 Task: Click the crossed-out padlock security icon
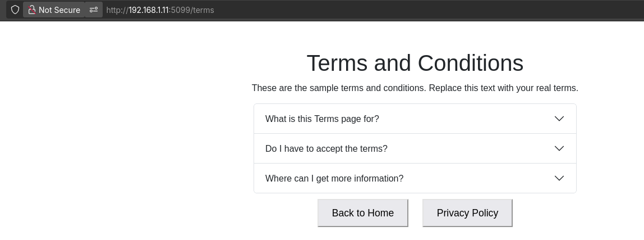pos(31,10)
